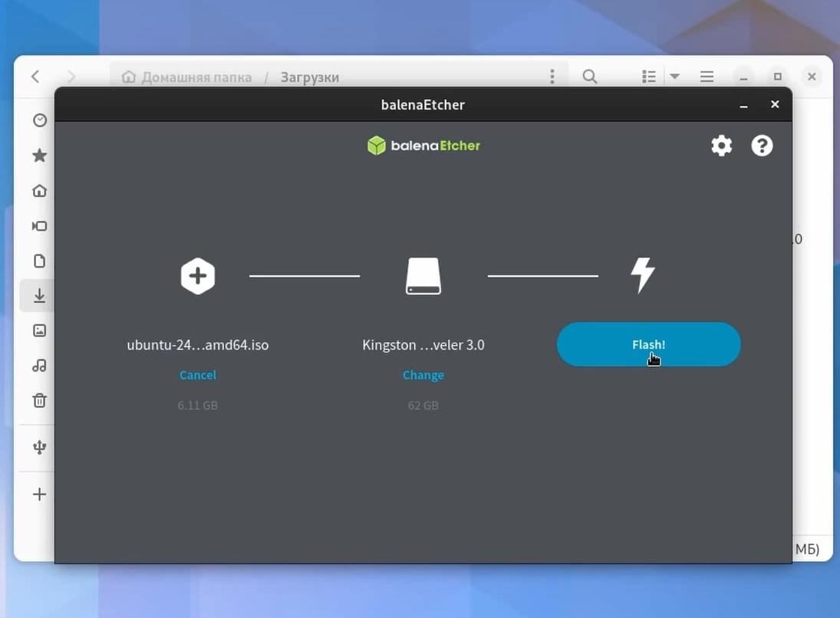Click the drive target icon
Screen dimensions: 840x618
[423, 276]
